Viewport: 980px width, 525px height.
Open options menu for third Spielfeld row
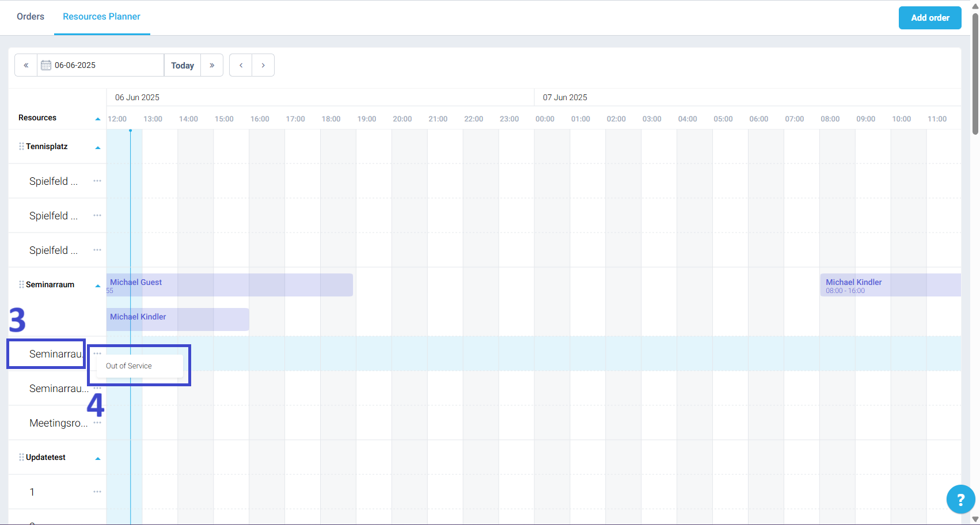click(x=97, y=250)
